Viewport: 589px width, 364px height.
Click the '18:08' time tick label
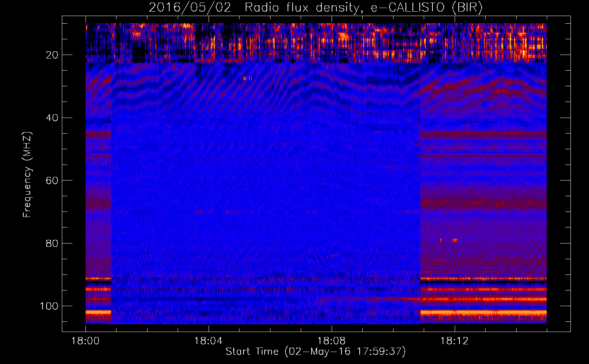coord(331,341)
